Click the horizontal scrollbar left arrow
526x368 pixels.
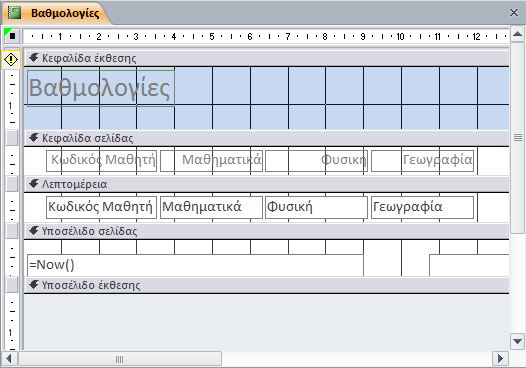(9, 359)
